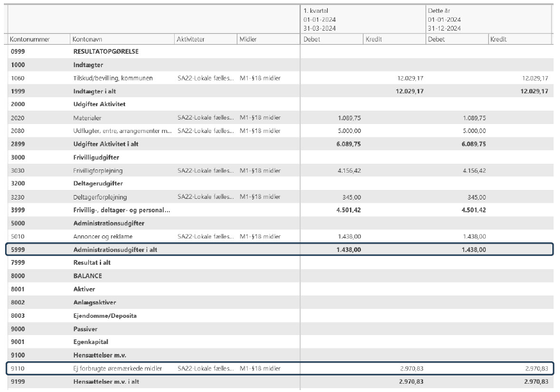Click the Midler column header
Viewport: 560px width, 392px height.
(x=268, y=39)
